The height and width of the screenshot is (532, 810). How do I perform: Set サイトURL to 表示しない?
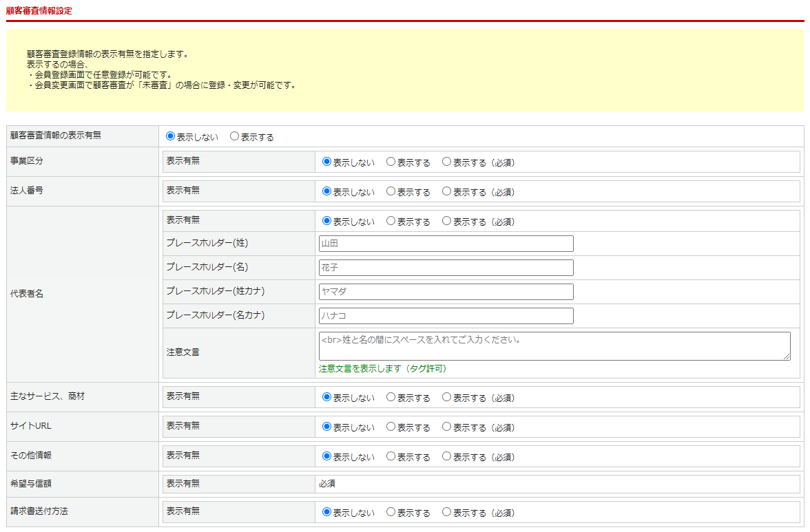pos(327,427)
